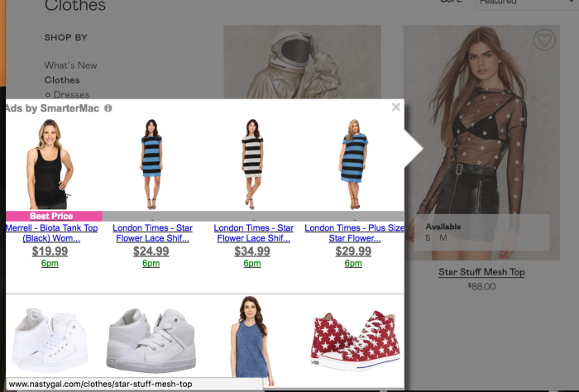Close the Ads by SmarterMac popup
The height and width of the screenshot is (392, 579).
tap(396, 107)
